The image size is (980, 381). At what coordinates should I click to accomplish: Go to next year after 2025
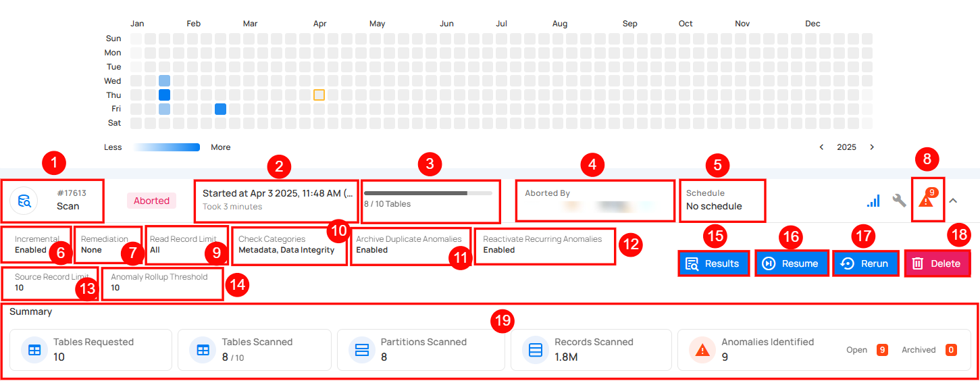(x=872, y=147)
